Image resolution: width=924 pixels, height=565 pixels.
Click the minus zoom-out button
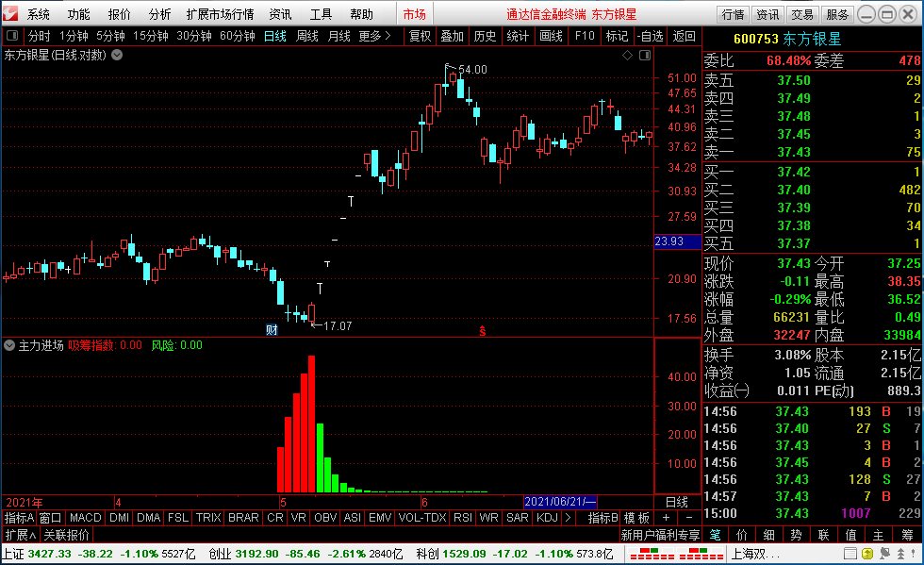[x=688, y=518]
